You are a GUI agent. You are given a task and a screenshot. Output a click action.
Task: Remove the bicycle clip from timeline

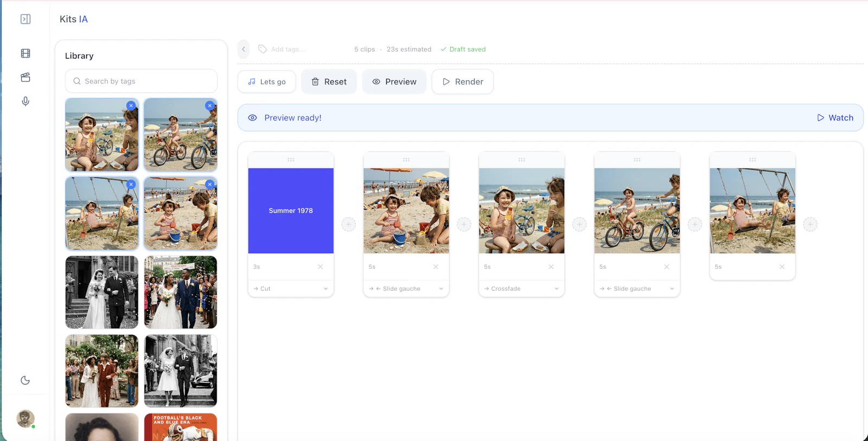pyautogui.click(x=667, y=267)
